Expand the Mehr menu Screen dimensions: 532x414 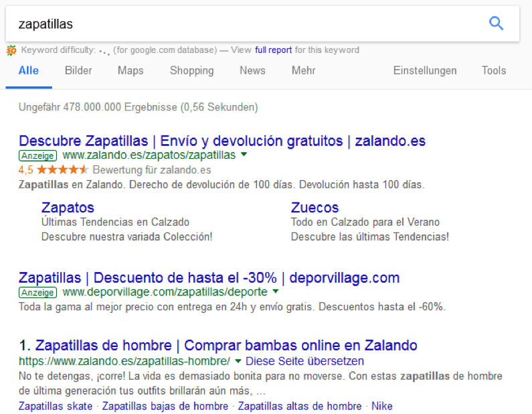click(x=303, y=70)
